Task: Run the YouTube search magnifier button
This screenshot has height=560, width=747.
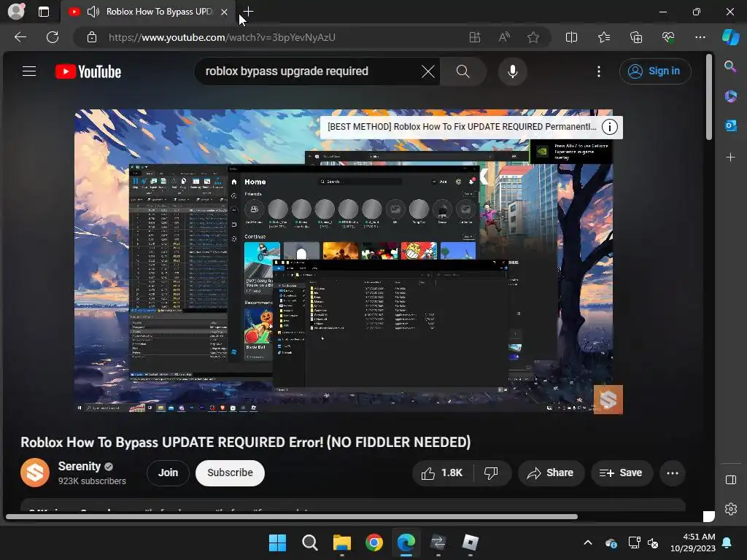Action: 462,71
